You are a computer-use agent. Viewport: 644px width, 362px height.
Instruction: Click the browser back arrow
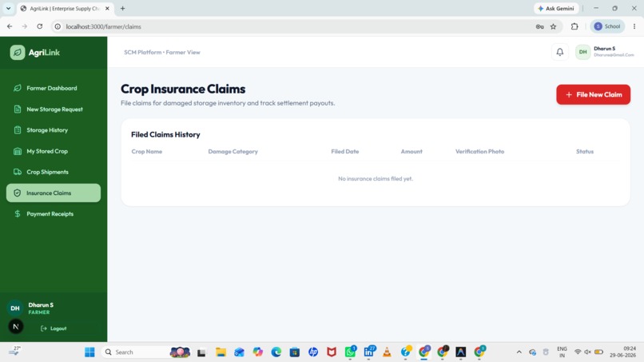click(x=10, y=26)
